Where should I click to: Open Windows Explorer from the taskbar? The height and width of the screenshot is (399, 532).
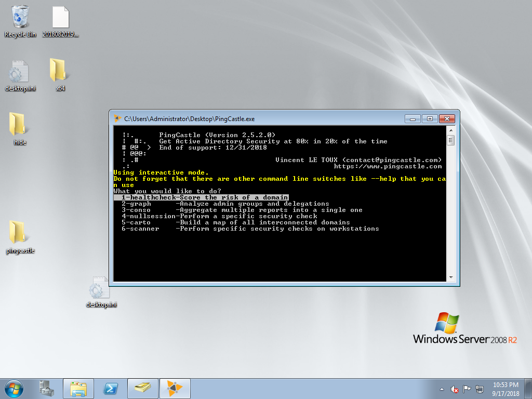tap(78, 388)
